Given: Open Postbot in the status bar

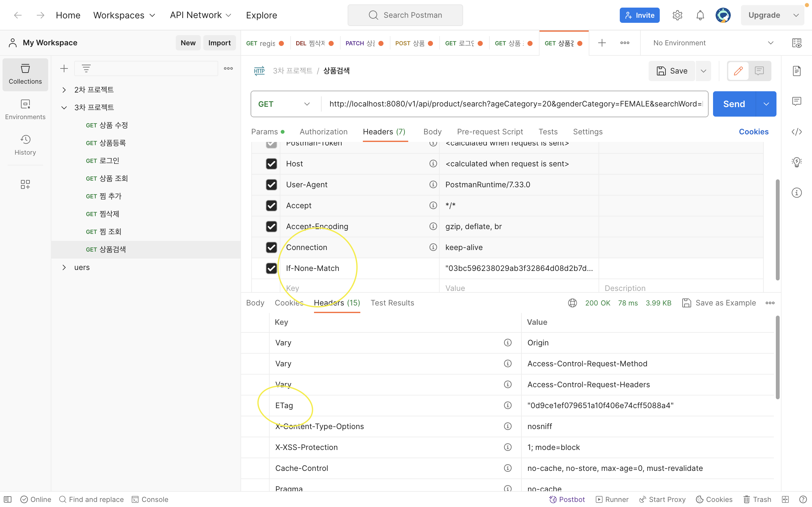Looking at the screenshot, I should pyautogui.click(x=567, y=499).
